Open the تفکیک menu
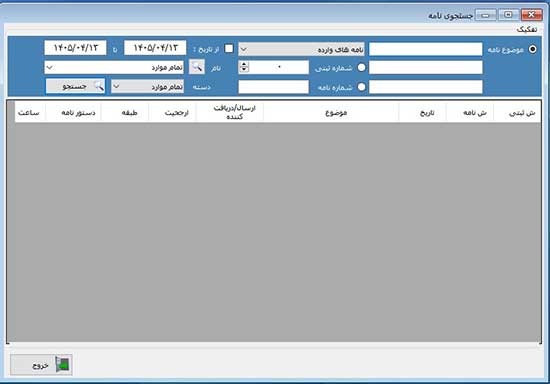 [526, 30]
